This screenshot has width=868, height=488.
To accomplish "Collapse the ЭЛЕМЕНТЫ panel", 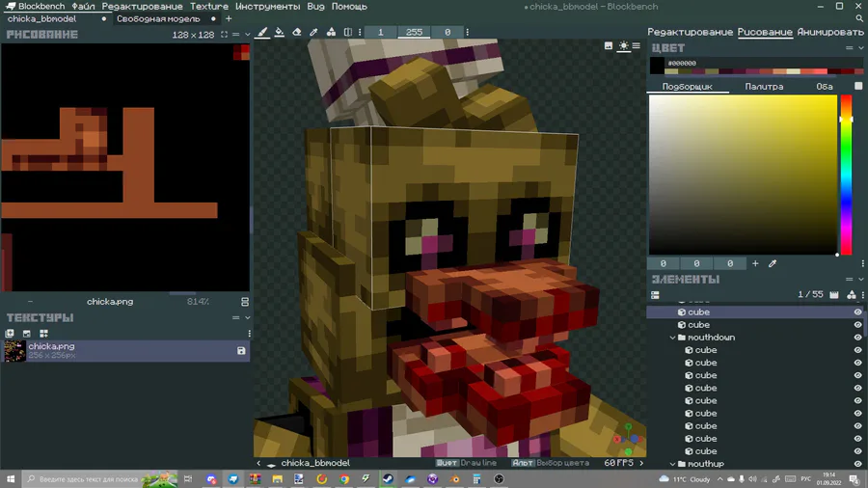I will [x=861, y=280].
